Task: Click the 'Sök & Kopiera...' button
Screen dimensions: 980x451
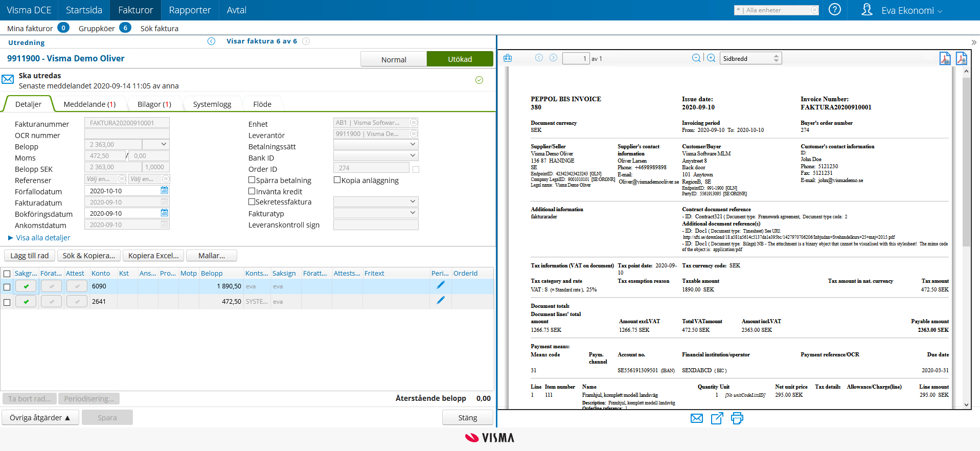Action: (x=89, y=255)
